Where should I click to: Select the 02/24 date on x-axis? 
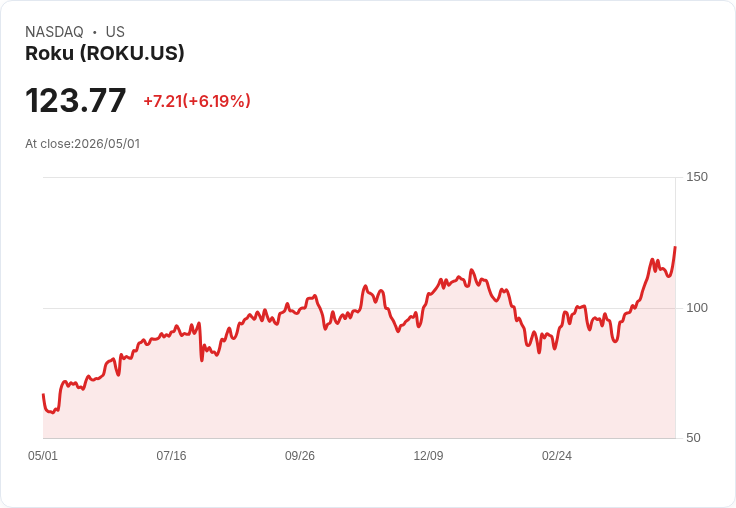[x=557, y=456]
